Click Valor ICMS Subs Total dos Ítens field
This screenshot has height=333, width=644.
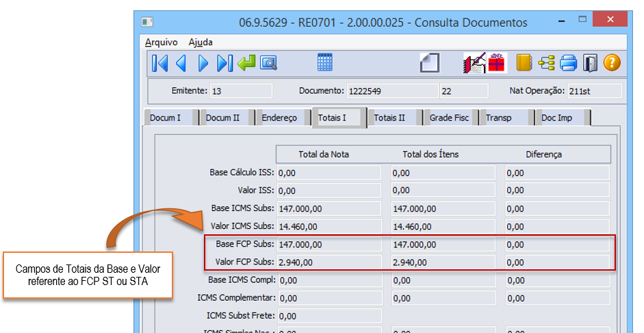click(443, 226)
